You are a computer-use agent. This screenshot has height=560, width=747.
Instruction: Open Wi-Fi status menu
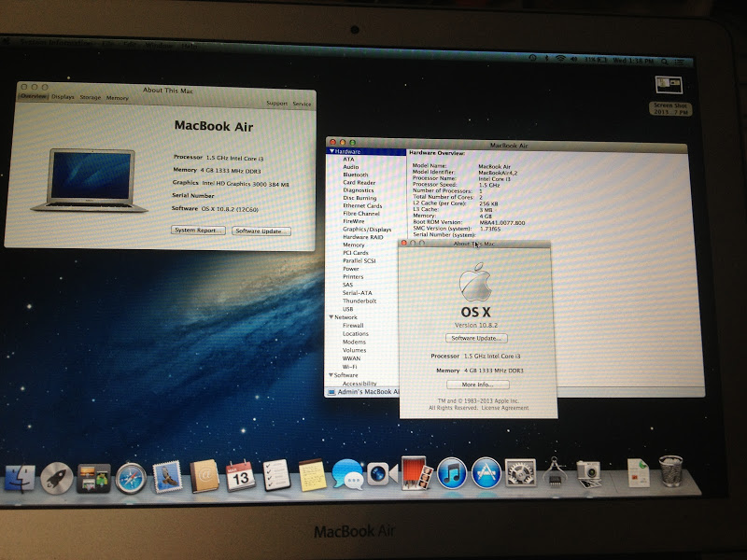click(x=560, y=59)
